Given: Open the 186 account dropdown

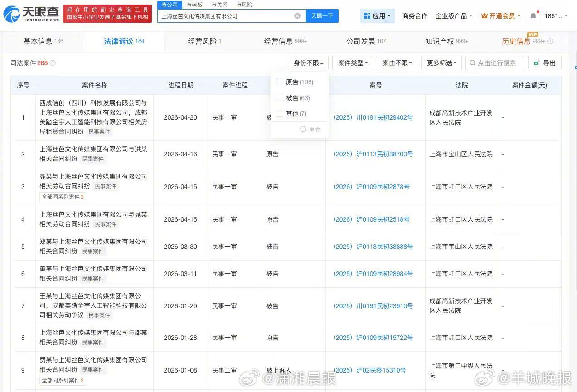Looking at the screenshot, I should tap(556, 16).
